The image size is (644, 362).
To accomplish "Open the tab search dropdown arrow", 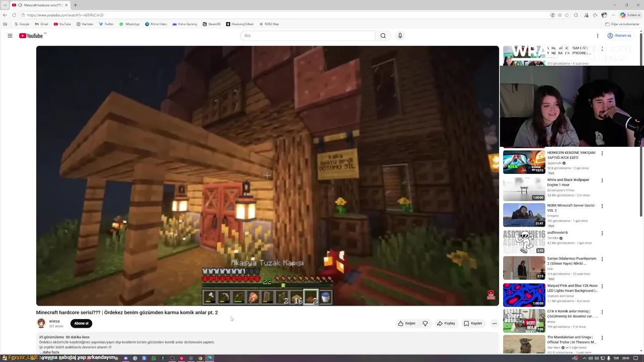I will [4, 5].
